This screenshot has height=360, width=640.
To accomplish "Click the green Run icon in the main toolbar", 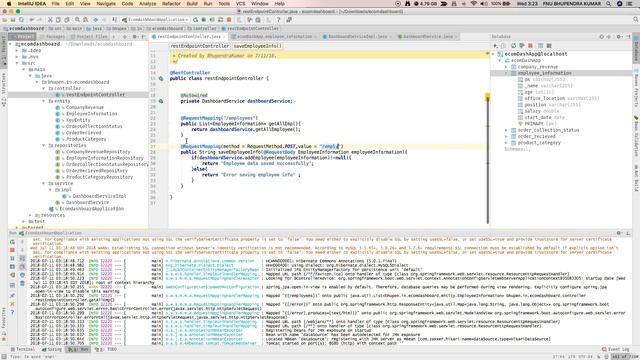I will point(196,20).
